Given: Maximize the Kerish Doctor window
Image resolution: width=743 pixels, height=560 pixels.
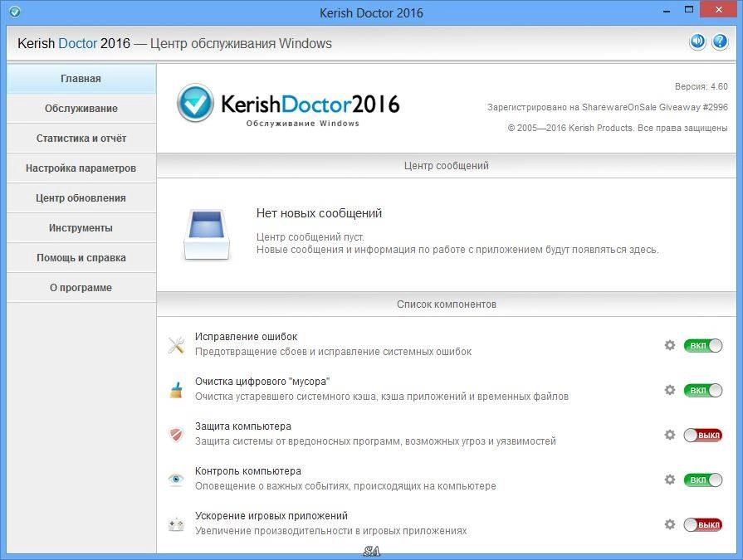Looking at the screenshot, I should coord(689,9).
